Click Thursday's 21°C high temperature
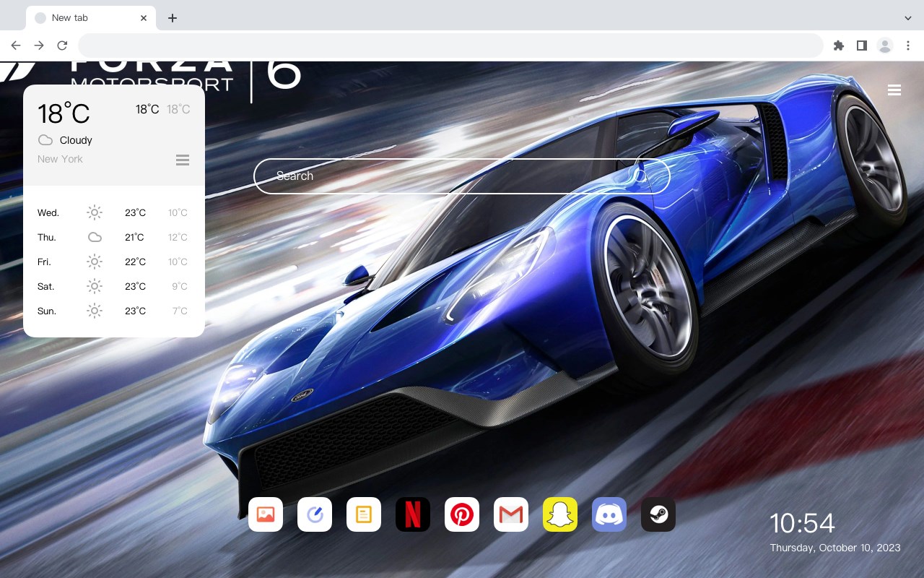The height and width of the screenshot is (578, 924). pyautogui.click(x=134, y=237)
